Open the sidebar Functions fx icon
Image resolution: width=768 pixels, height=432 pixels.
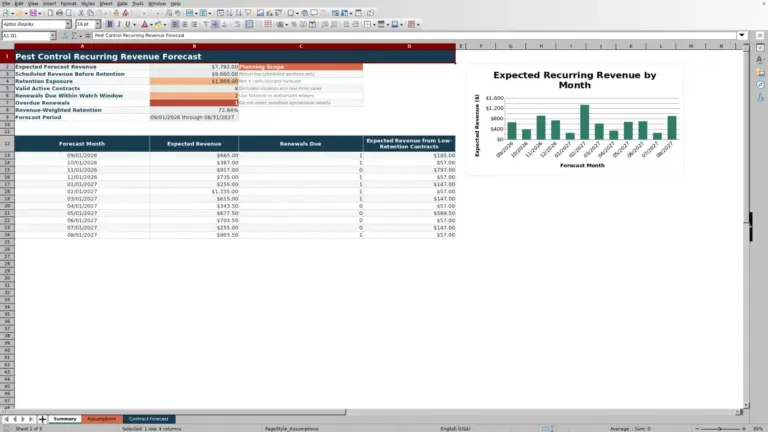click(760, 97)
